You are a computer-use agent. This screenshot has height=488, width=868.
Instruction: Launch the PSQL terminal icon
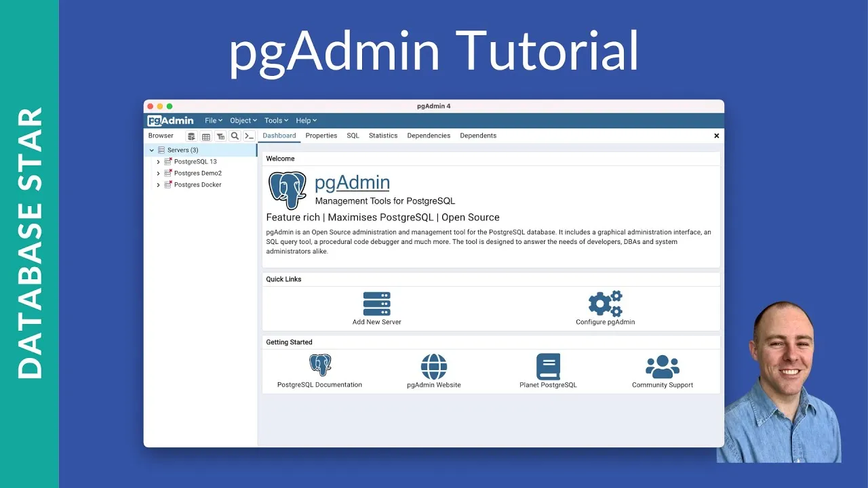coord(249,136)
